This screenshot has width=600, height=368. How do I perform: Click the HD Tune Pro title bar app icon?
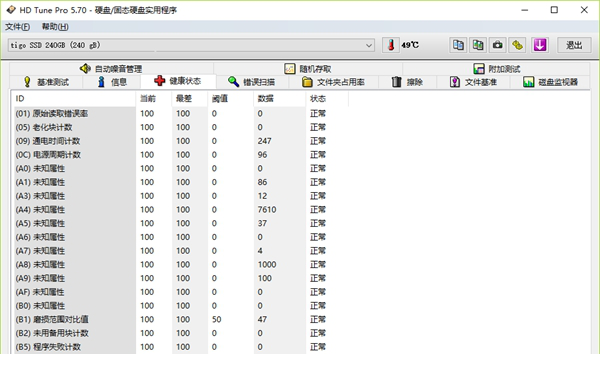pyautogui.click(x=11, y=10)
